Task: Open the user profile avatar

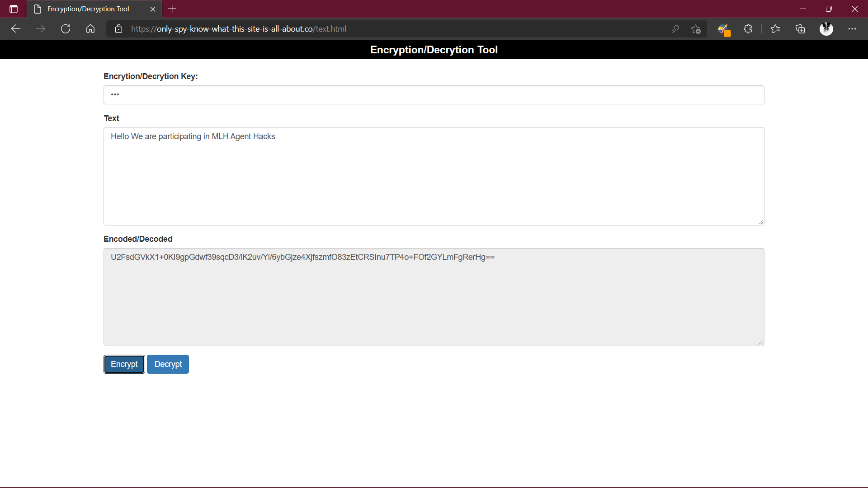Action: [x=826, y=29]
